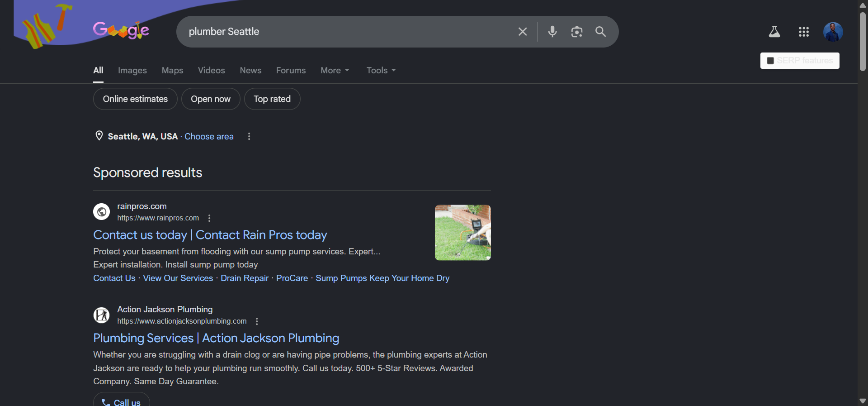Viewport: 868px width, 406px height.
Task: Clear the search box with the X icon
Action: [x=523, y=32]
